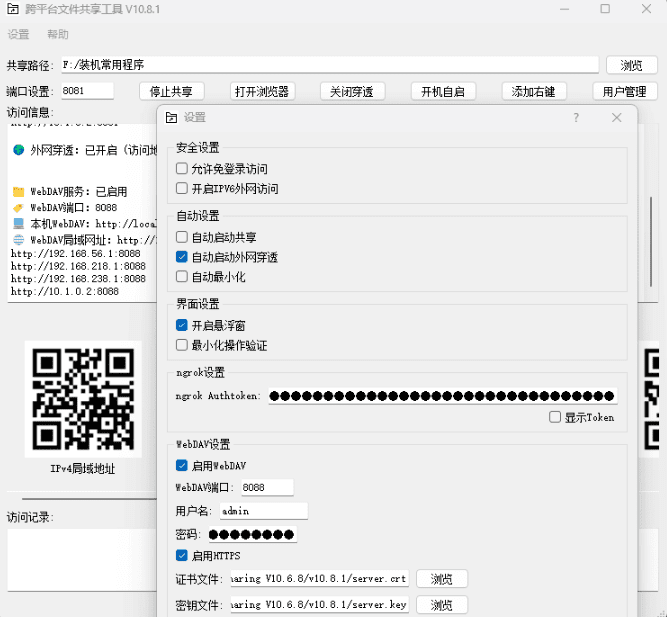Open the 帮助 menu in the main window

coord(57,34)
